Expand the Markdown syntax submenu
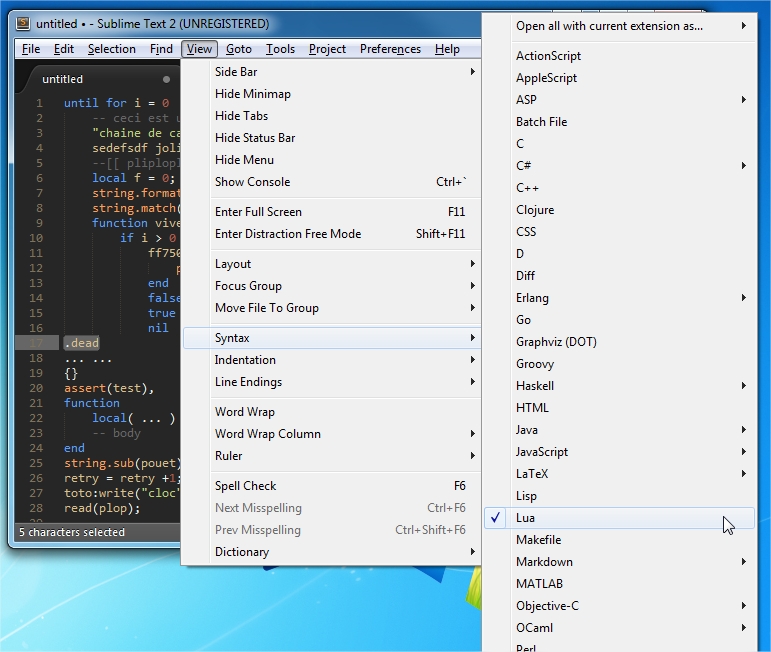This screenshot has width=771, height=652. tap(619, 562)
